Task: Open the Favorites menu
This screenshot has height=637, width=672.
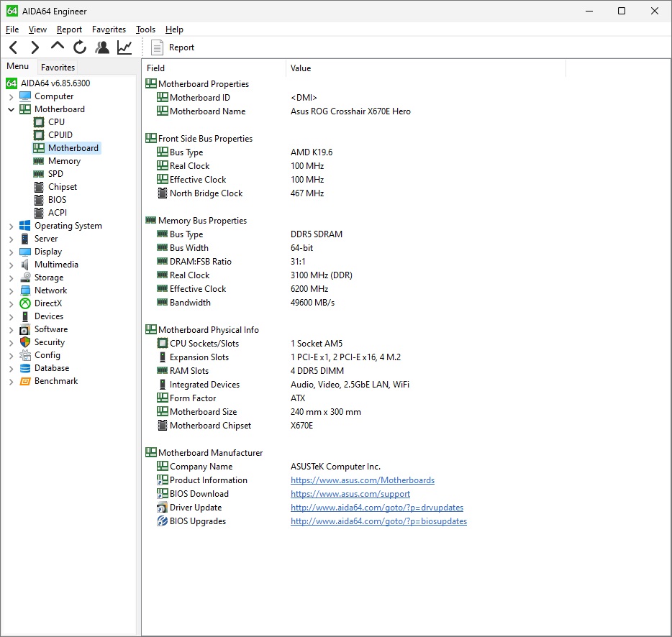Action: [109, 29]
